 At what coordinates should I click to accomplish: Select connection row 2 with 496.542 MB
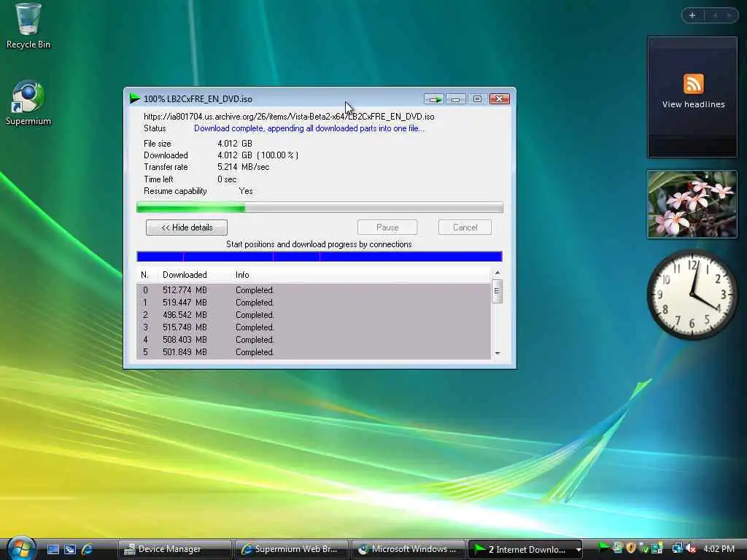[314, 315]
